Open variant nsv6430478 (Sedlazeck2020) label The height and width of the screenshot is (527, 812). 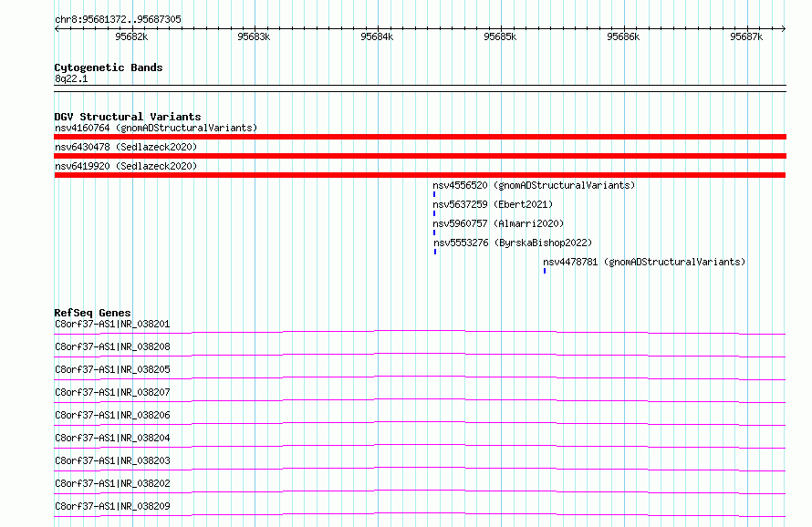[126, 147]
